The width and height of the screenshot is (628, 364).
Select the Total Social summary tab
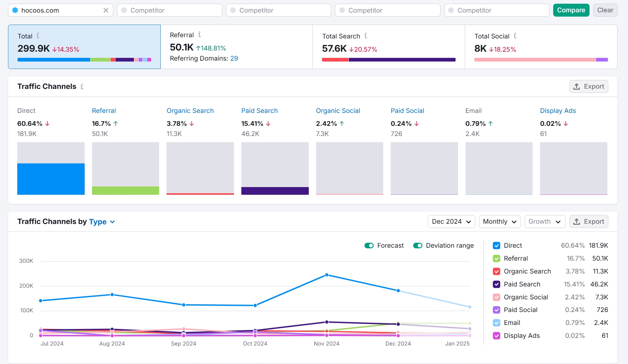point(541,47)
